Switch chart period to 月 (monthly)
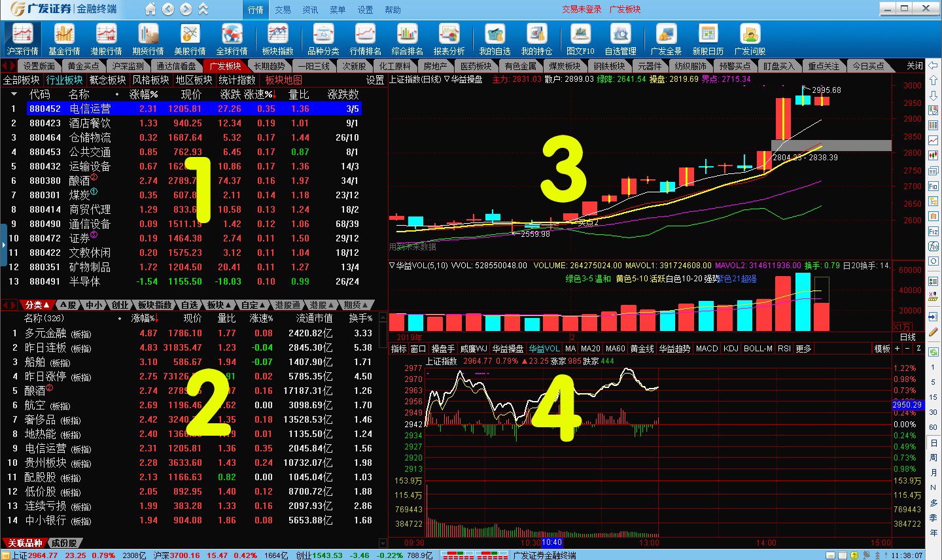The image size is (942, 560). 933,472
